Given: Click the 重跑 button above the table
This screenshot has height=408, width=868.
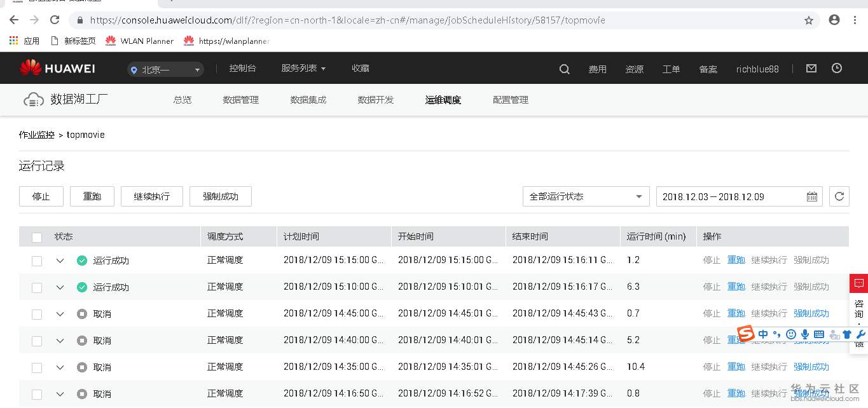Looking at the screenshot, I should coord(92,196).
